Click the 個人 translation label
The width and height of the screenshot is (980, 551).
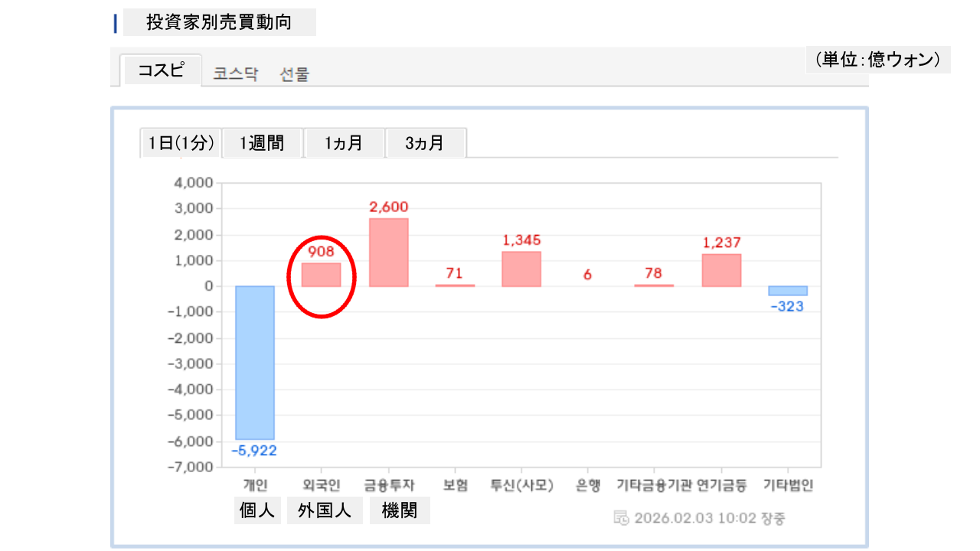[x=257, y=511]
